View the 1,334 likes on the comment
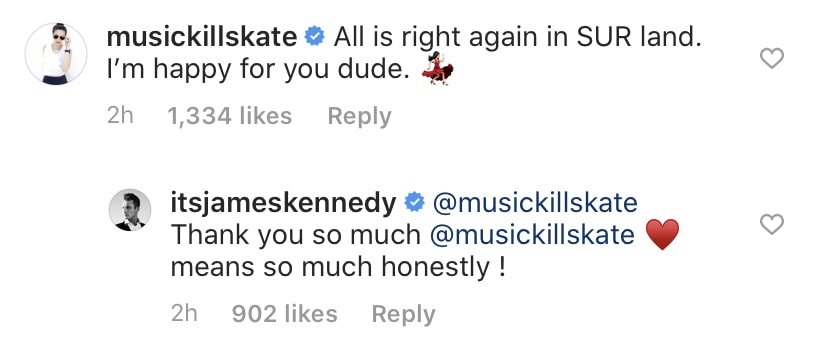 click(x=230, y=117)
